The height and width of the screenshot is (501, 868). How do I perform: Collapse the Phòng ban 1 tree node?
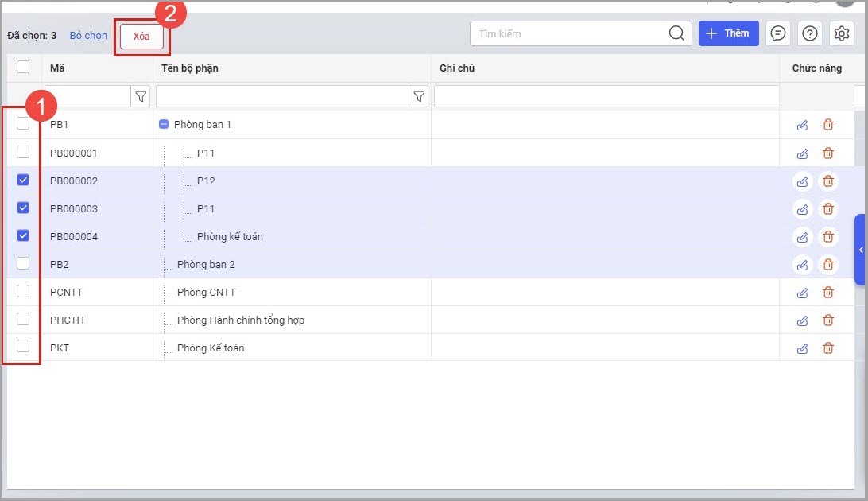click(x=164, y=125)
